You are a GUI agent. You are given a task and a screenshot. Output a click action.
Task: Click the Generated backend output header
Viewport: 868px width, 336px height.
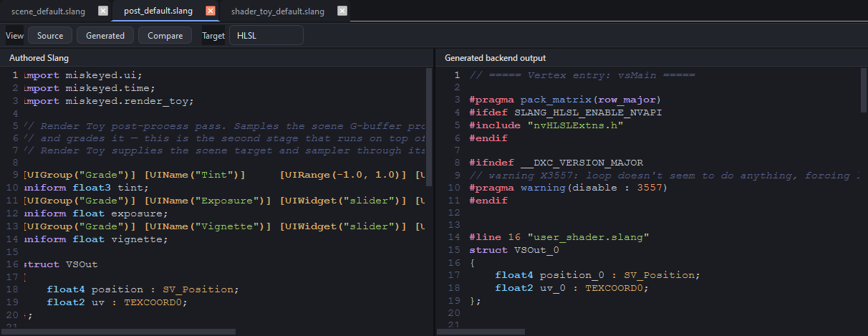pyautogui.click(x=495, y=58)
